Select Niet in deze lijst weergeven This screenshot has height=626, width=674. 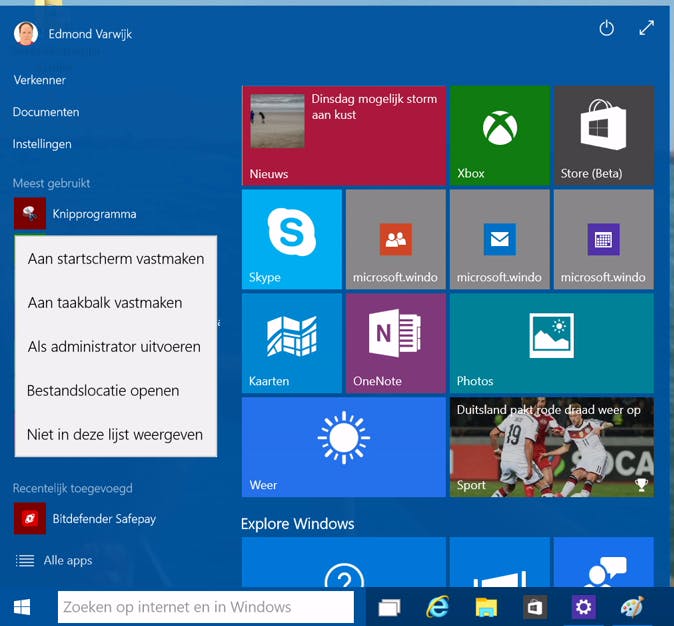click(116, 434)
